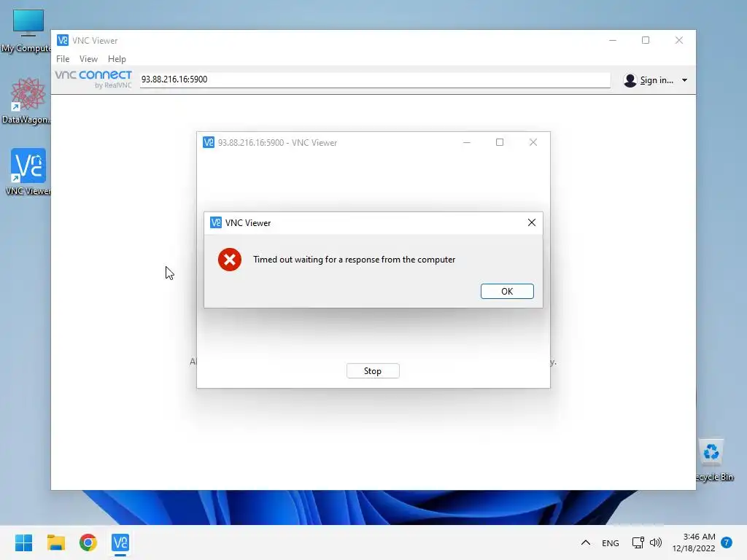This screenshot has height=560, width=747.
Task: Maximize the main VNC Viewer window
Action: coord(646,40)
